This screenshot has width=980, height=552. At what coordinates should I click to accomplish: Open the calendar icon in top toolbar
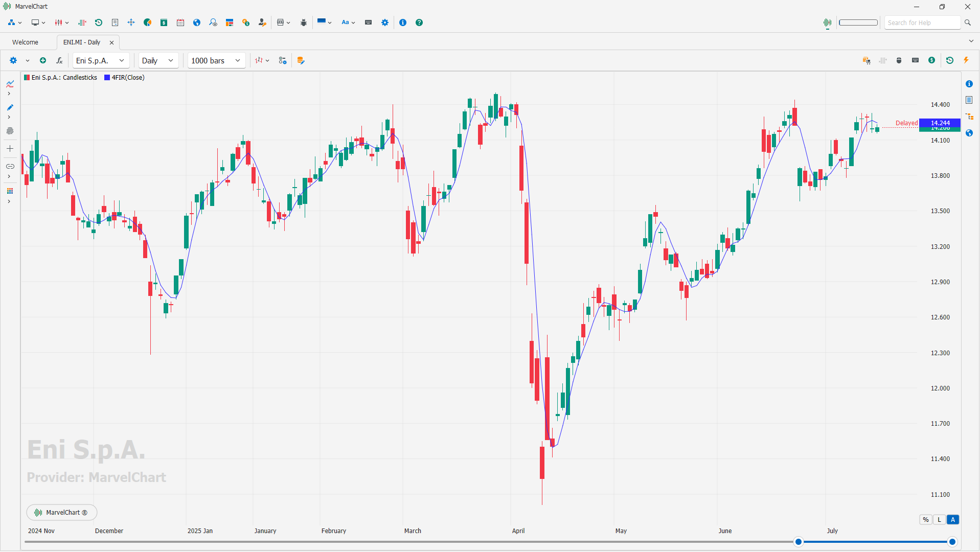click(180, 22)
